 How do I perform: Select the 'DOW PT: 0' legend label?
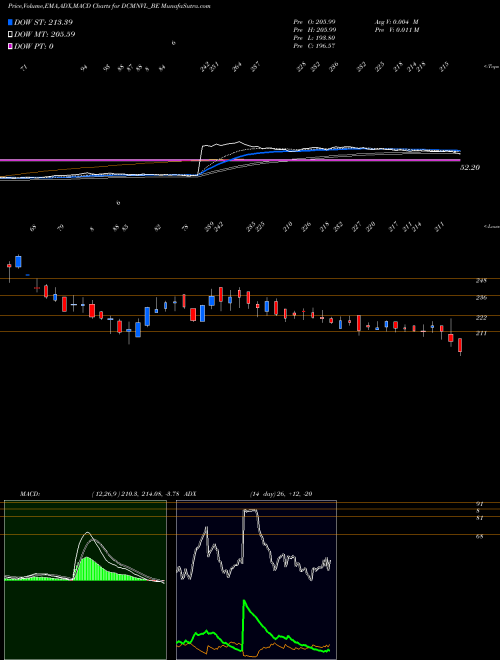34,46
